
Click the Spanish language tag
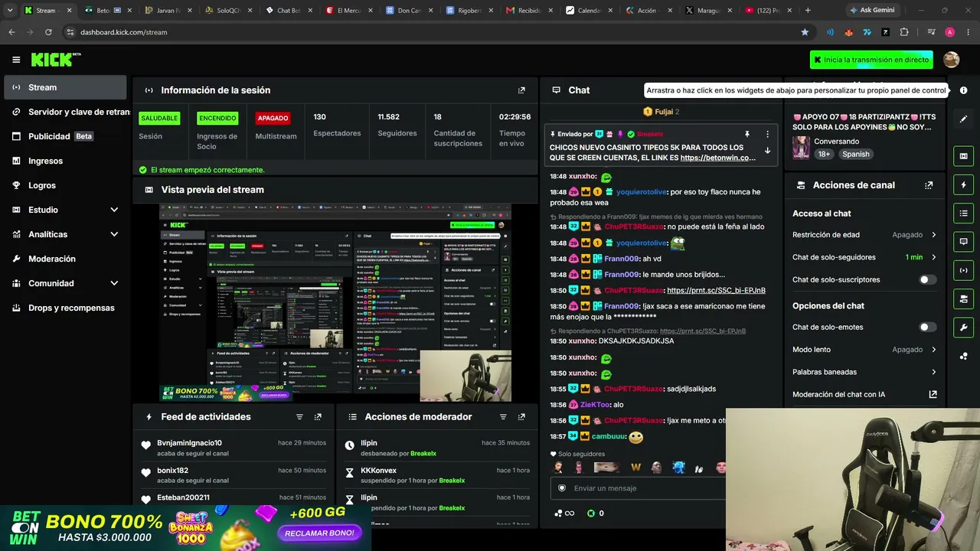pyautogui.click(x=855, y=154)
